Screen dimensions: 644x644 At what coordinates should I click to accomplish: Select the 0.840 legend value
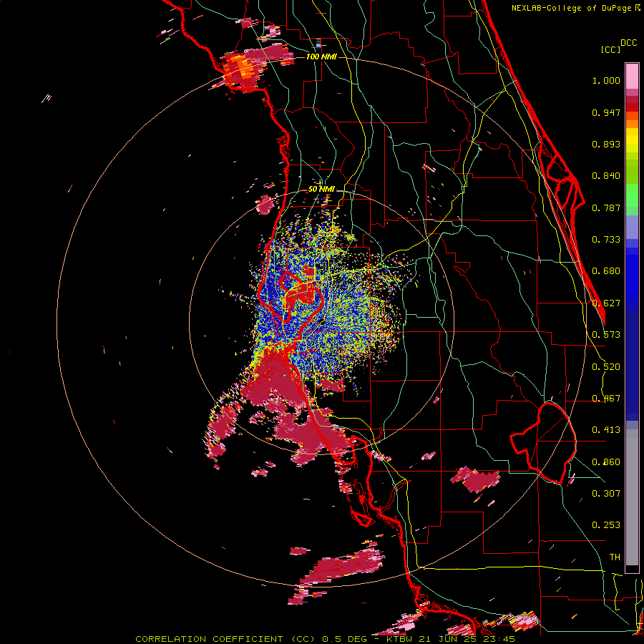tap(606, 176)
